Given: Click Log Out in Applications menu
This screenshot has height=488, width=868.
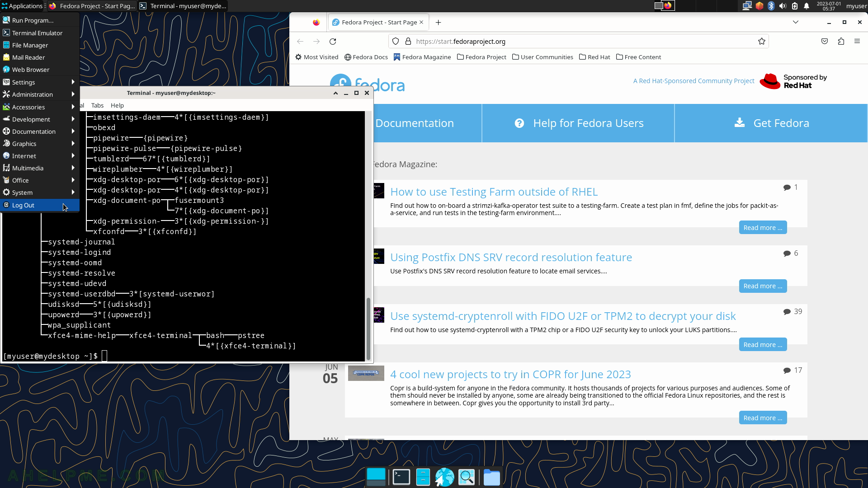Looking at the screenshot, I should pyautogui.click(x=40, y=205).
